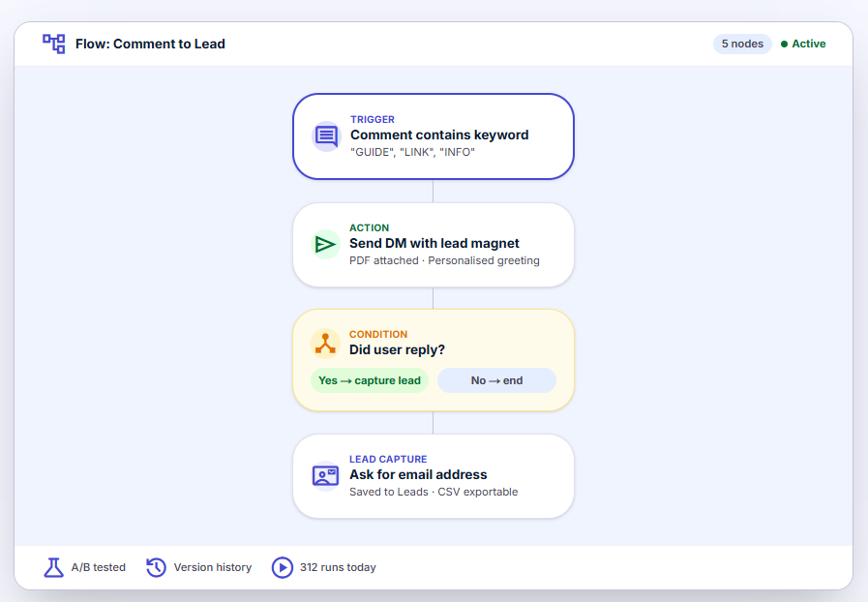Select the Comment contains keyword title
Screen dimensions: 868x602
[439, 135]
